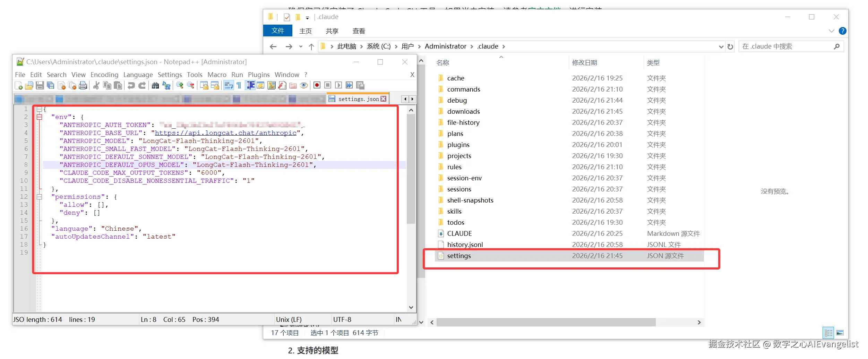Sort files by the 修改日期 column header
868x359 pixels.
pos(585,62)
